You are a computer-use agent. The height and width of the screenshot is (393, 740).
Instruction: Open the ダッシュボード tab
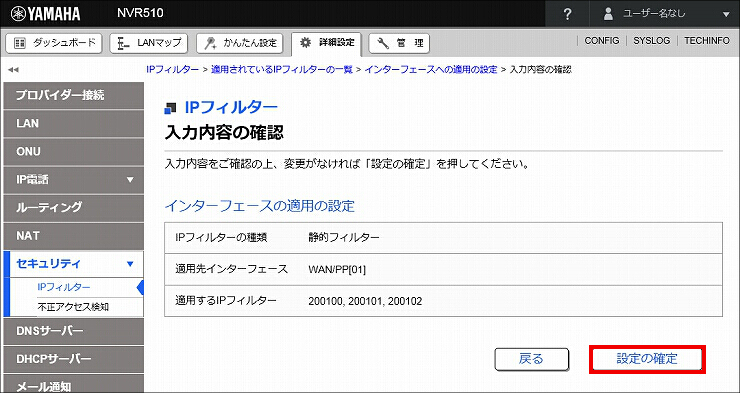coord(53,43)
